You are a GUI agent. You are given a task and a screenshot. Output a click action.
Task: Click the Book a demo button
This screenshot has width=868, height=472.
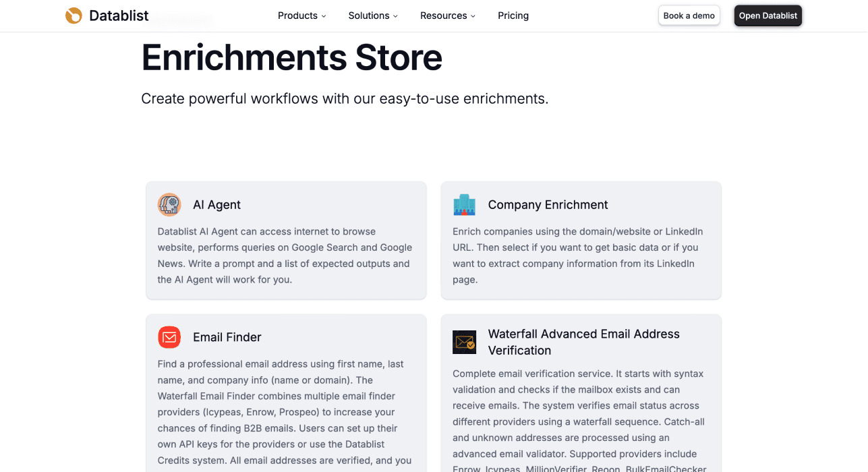click(x=689, y=15)
